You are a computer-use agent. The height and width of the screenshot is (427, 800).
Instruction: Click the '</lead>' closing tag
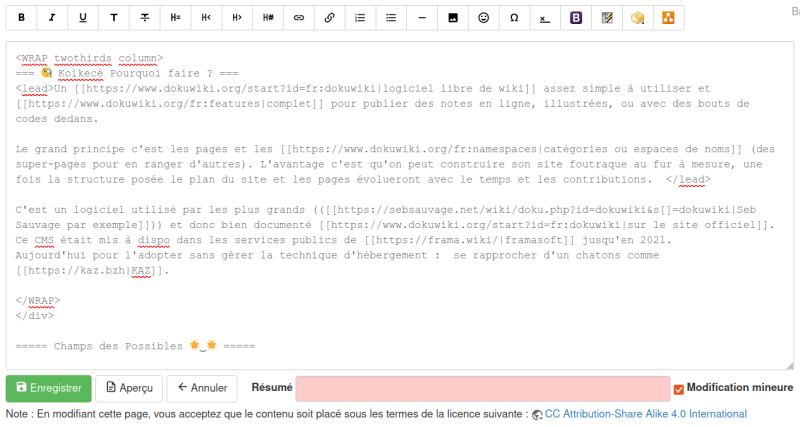tap(688, 180)
